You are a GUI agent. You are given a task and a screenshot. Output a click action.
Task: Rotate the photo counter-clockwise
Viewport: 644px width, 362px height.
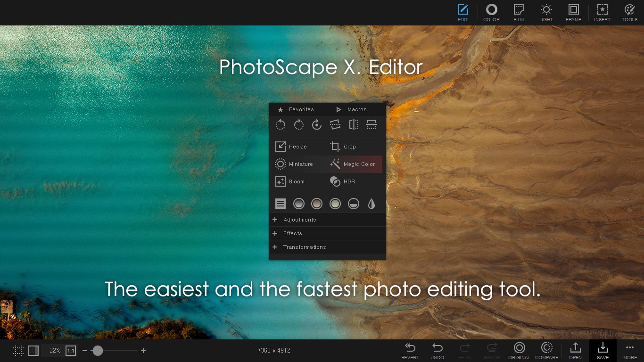pos(281,124)
